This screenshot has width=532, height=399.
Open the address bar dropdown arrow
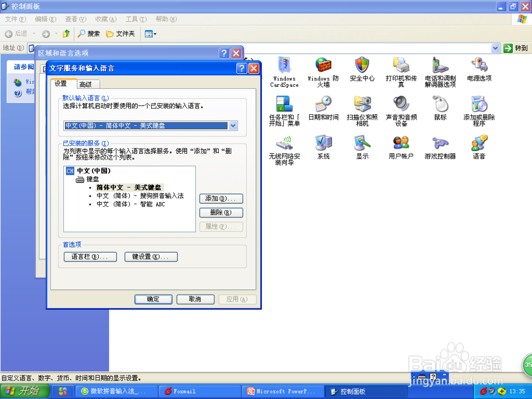coord(495,48)
